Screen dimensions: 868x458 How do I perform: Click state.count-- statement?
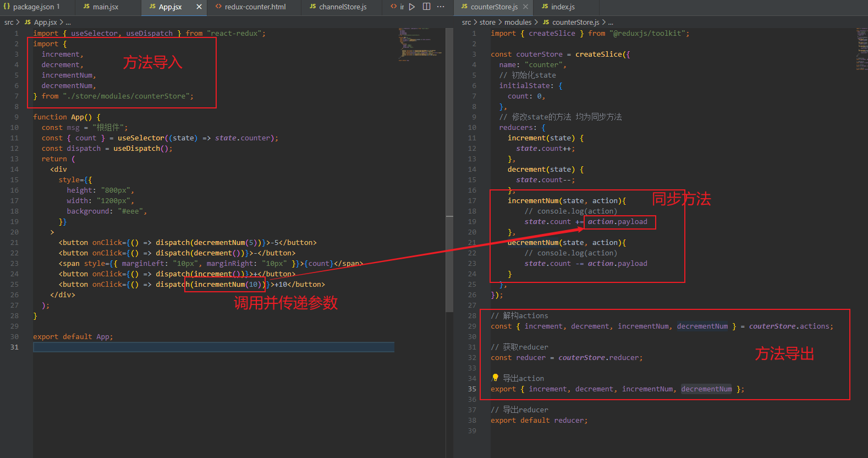pyautogui.click(x=545, y=179)
